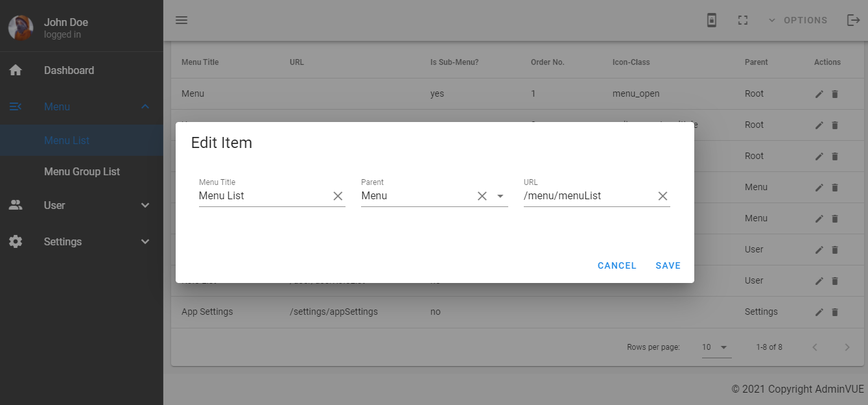This screenshot has height=405, width=868.
Task: Open Dashboard from the sidebar
Action: 69,70
